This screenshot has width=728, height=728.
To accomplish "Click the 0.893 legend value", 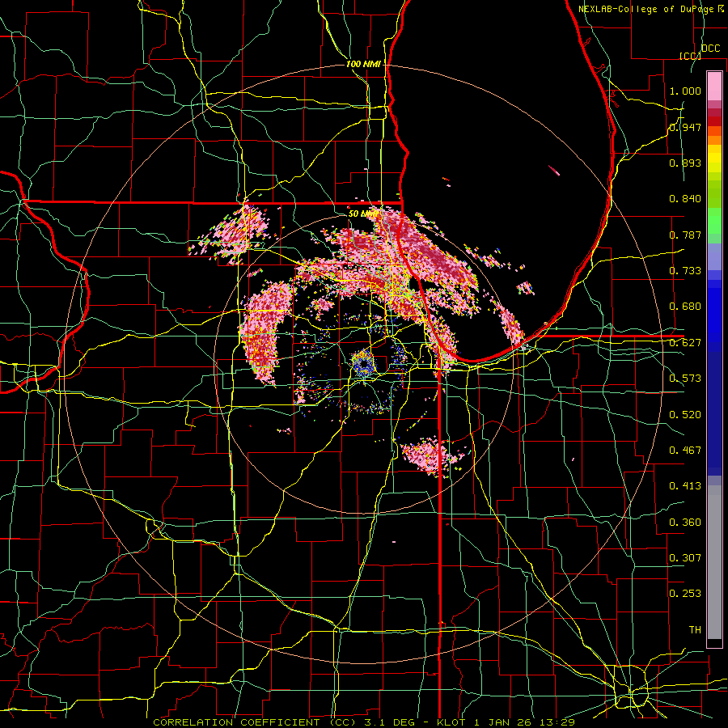I will [x=685, y=163].
